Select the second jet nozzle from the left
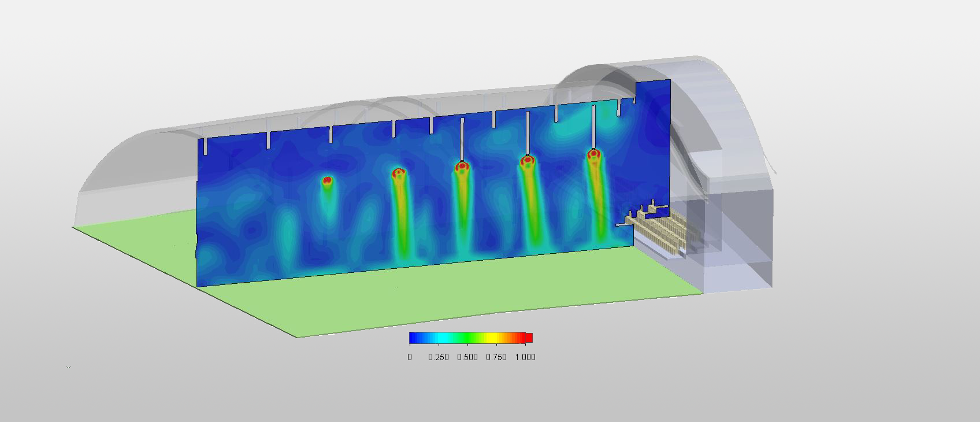Image resolution: width=980 pixels, height=422 pixels. (x=398, y=172)
